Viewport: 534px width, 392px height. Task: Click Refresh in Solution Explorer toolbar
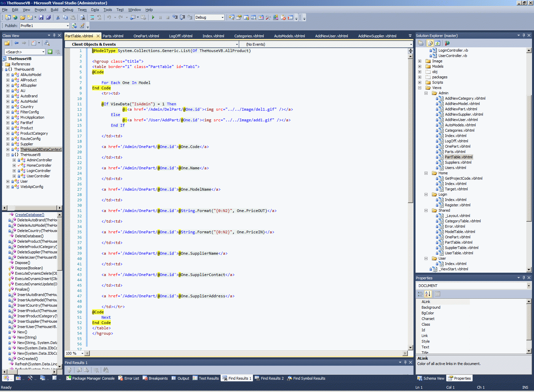coord(438,43)
